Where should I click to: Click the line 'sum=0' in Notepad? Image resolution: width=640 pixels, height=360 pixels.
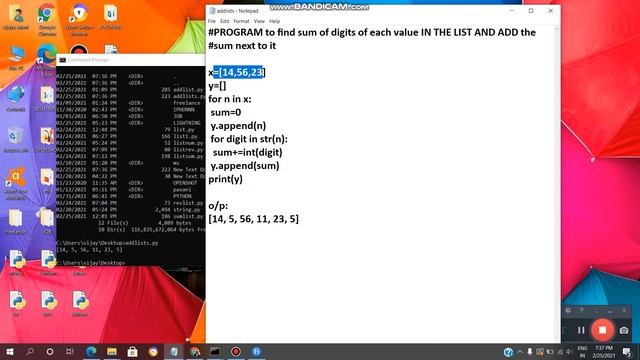point(226,112)
